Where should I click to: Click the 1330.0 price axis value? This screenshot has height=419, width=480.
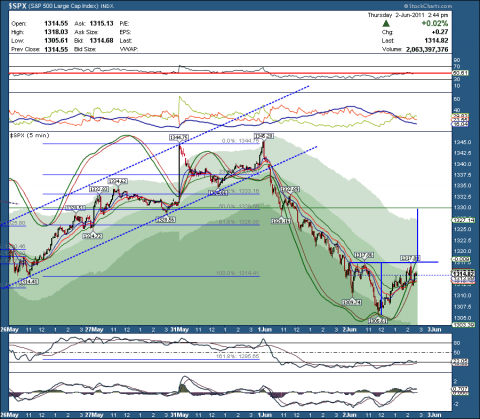pyautogui.click(x=462, y=207)
